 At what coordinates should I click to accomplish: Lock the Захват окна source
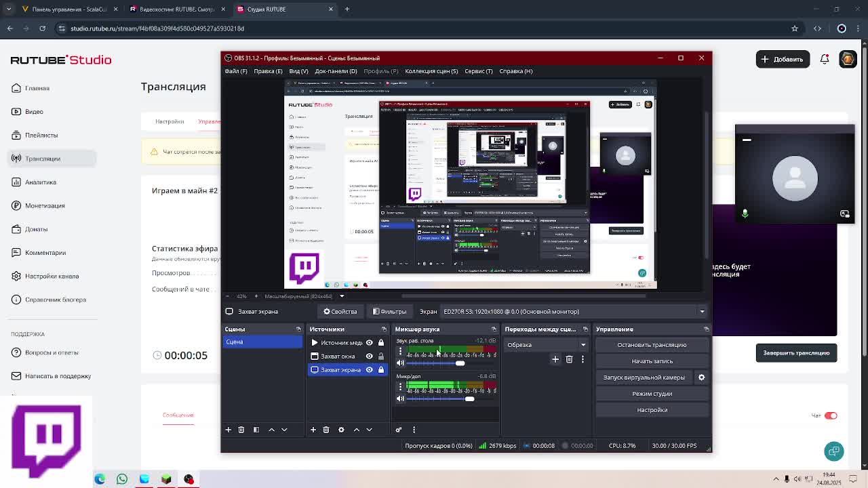[381, 357]
